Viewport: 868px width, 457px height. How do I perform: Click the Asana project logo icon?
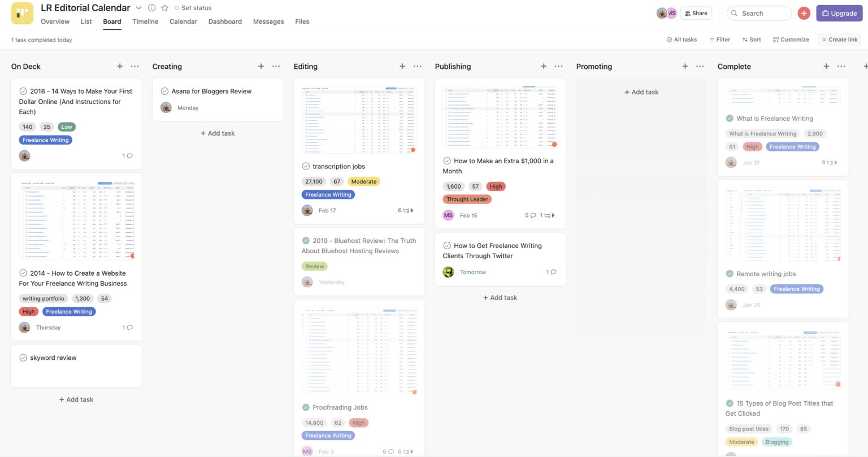[22, 14]
